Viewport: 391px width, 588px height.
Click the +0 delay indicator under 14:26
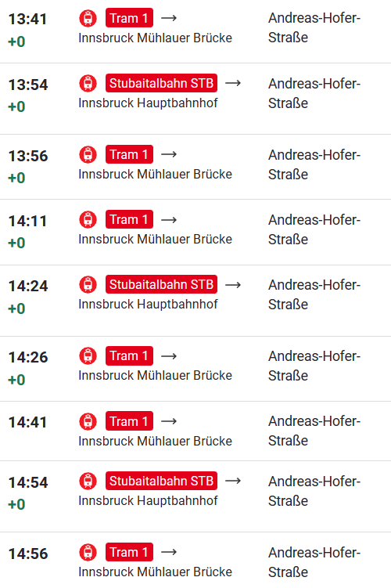coord(16,380)
